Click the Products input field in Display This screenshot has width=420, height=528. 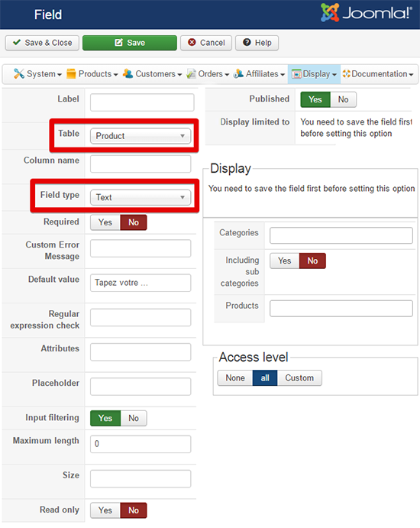click(341, 309)
